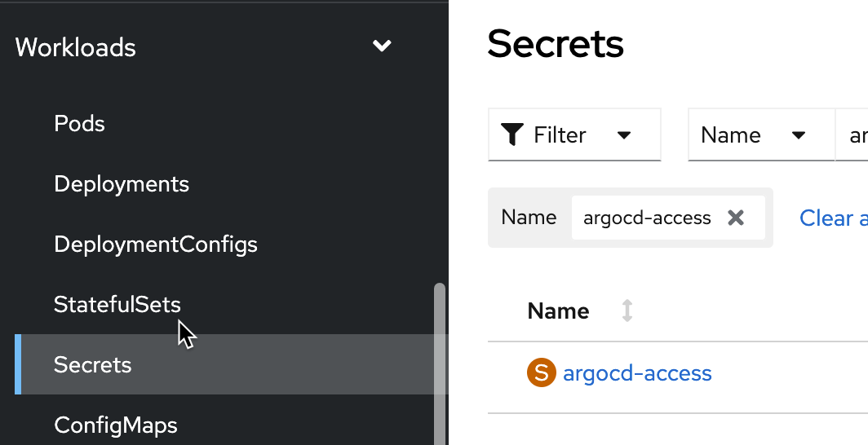Click the Workloads section label
The image size is (868, 445).
[x=76, y=47]
